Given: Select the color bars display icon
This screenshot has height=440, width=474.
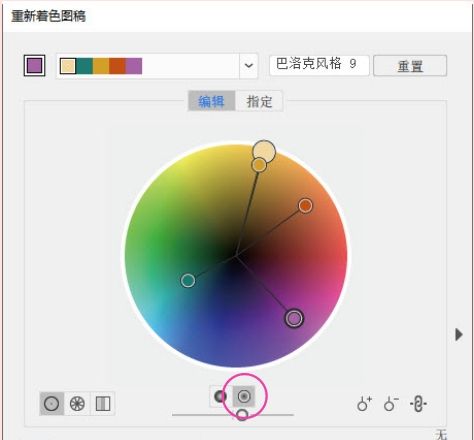Looking at the screenshot, I should click(103, 404).
